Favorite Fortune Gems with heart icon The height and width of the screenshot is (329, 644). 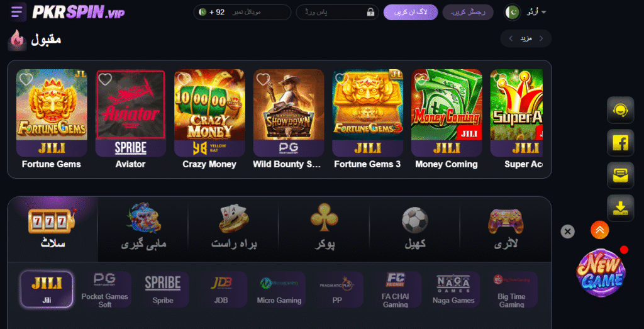click(26, 79)
